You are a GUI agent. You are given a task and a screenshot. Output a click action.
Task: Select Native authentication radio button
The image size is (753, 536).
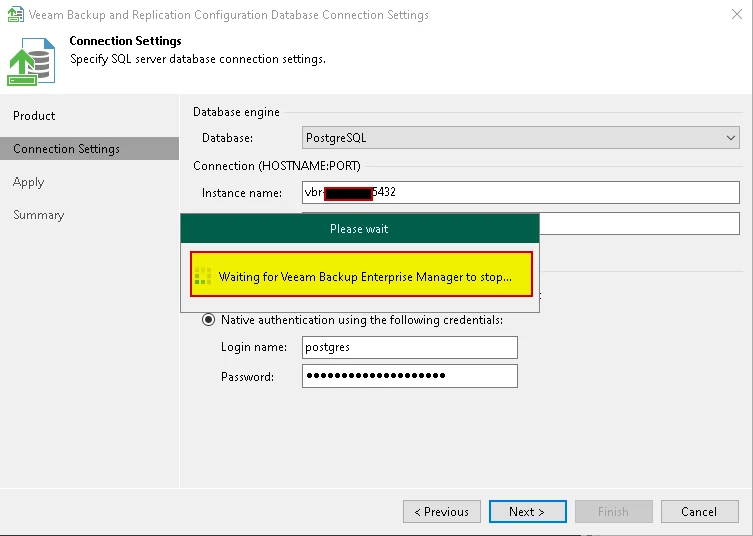[208, 320]
